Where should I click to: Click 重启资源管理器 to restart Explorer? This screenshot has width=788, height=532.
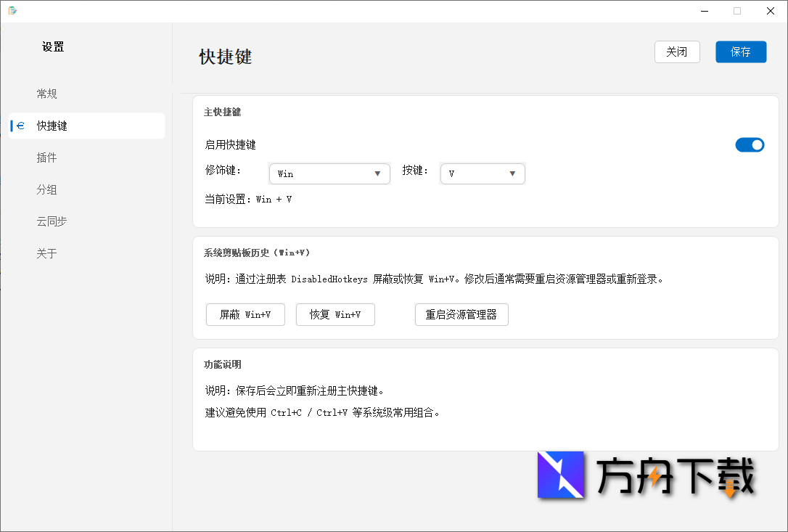pos(461,314)
